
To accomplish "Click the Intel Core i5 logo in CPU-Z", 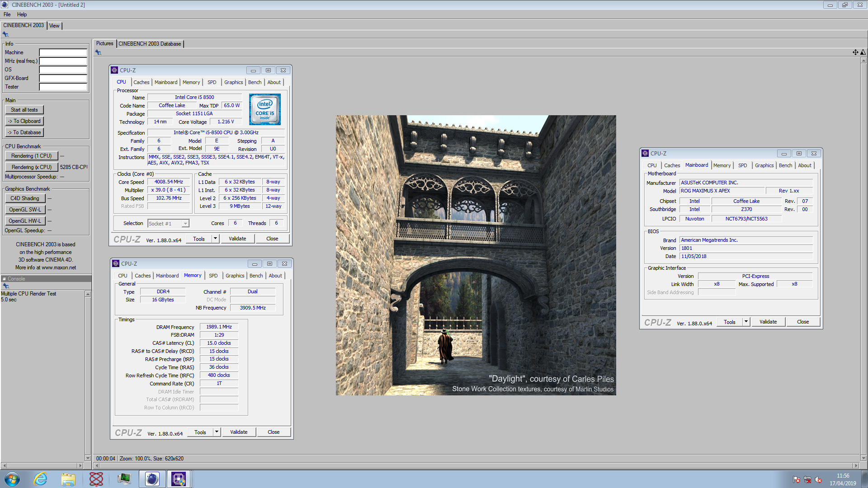I will coord(265,109).
